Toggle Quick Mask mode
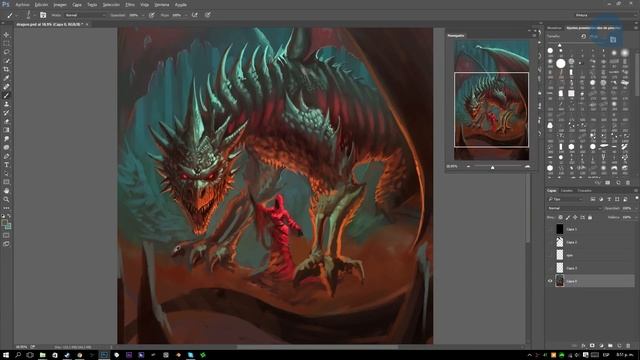 pyautogui.click(x=6, y=236)
